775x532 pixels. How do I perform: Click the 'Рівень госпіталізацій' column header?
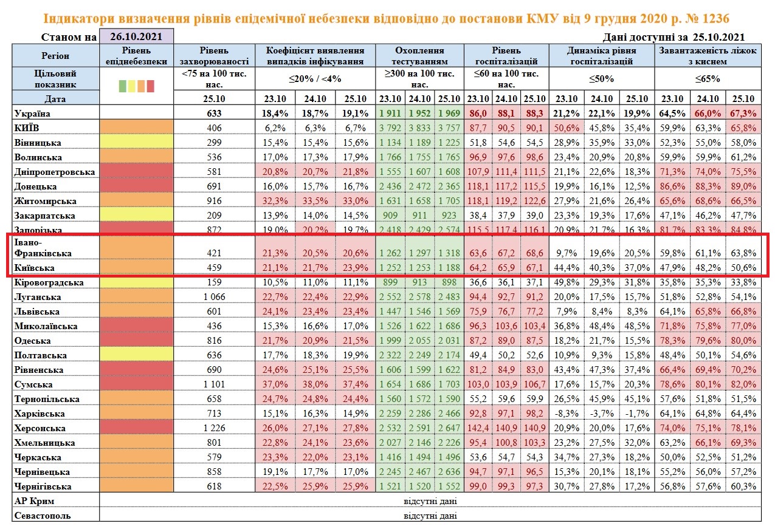(x=506, y=56)
